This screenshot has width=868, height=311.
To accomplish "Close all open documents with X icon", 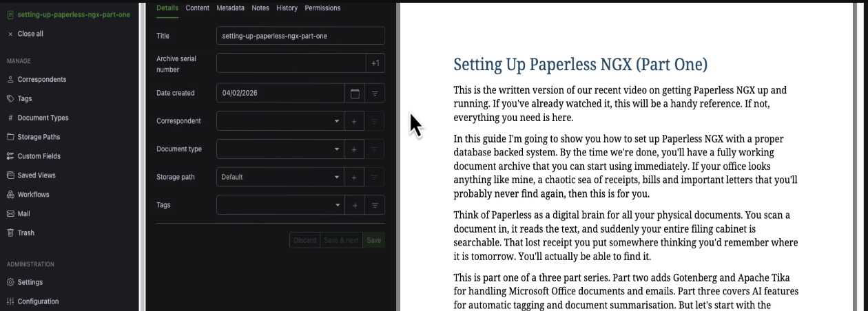I will (x=10, y=34).
